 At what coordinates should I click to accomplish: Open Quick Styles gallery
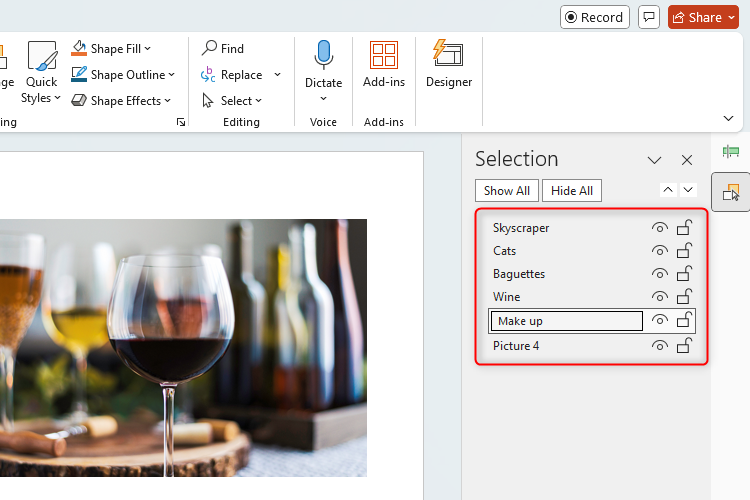[x=41, y=73]
